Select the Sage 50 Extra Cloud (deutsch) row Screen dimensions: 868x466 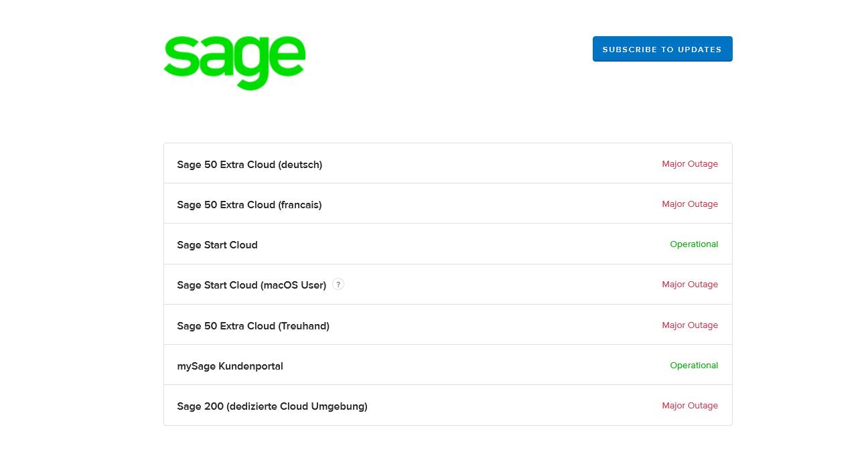(448, 163)
